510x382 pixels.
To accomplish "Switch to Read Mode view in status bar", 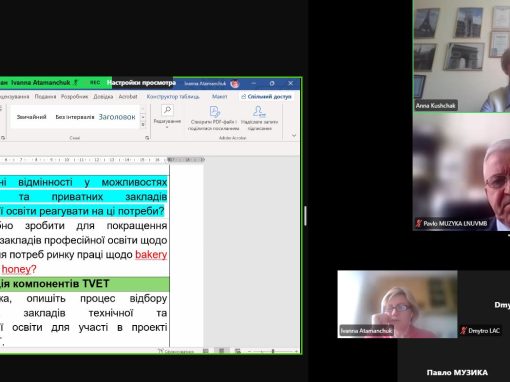I will tap(206, 351).
